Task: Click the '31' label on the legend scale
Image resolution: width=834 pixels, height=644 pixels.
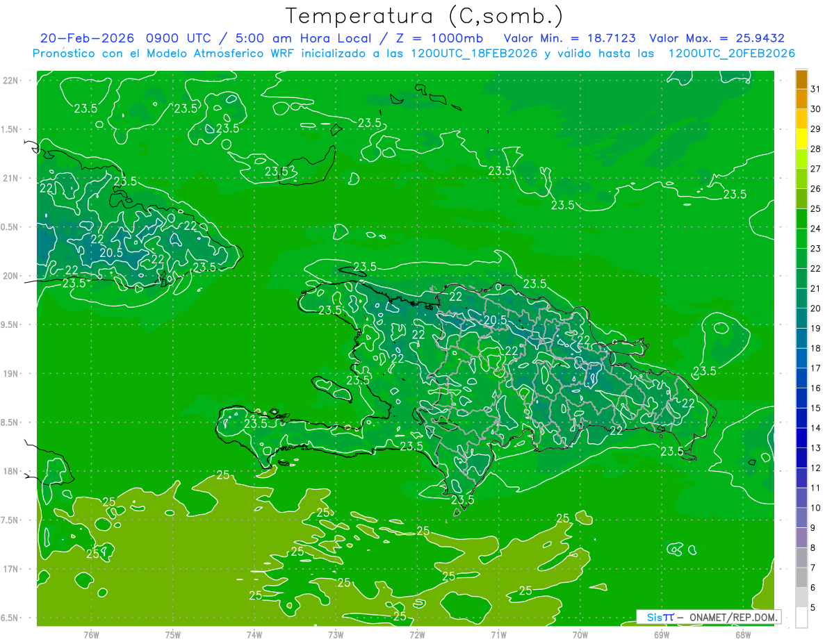Action: (816, 89)
